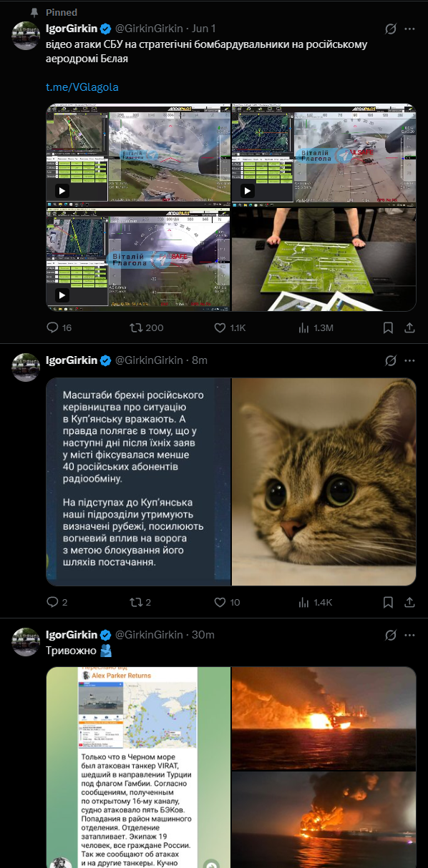Open more options on the 8m post
Image resolution: width=428 pixels, height=868 pixels.
[x=410, y=360]
